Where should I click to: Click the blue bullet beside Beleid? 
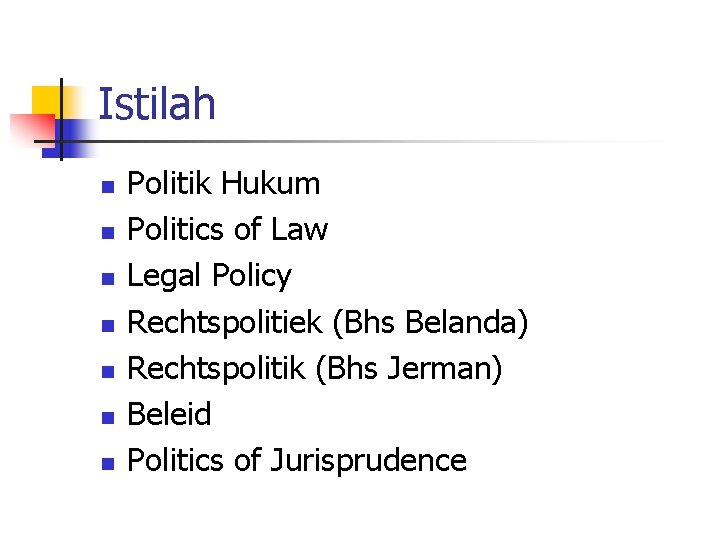[108, 418]
